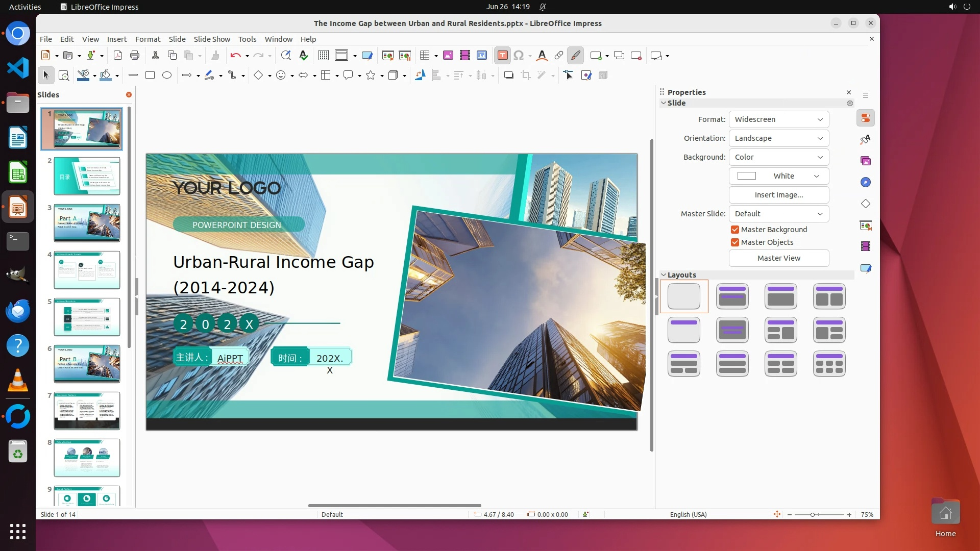Click the Insert Image... button
Viewport: 980px width, 551px height.
778,195
